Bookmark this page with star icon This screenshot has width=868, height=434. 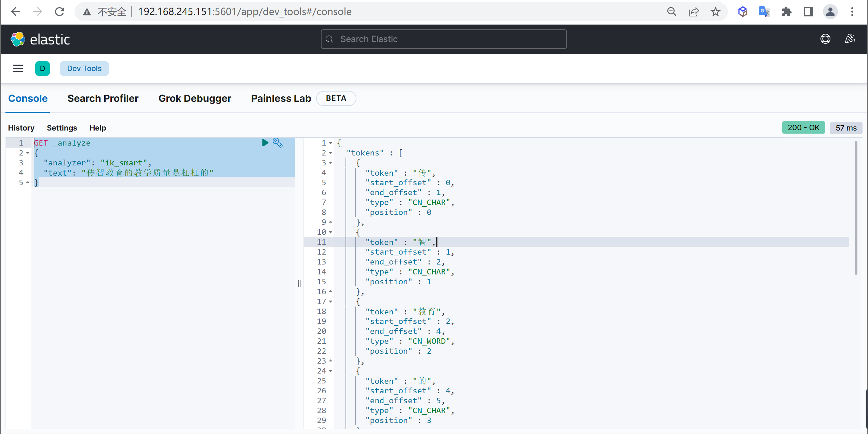pyautogui.click(x=715, y=12)
